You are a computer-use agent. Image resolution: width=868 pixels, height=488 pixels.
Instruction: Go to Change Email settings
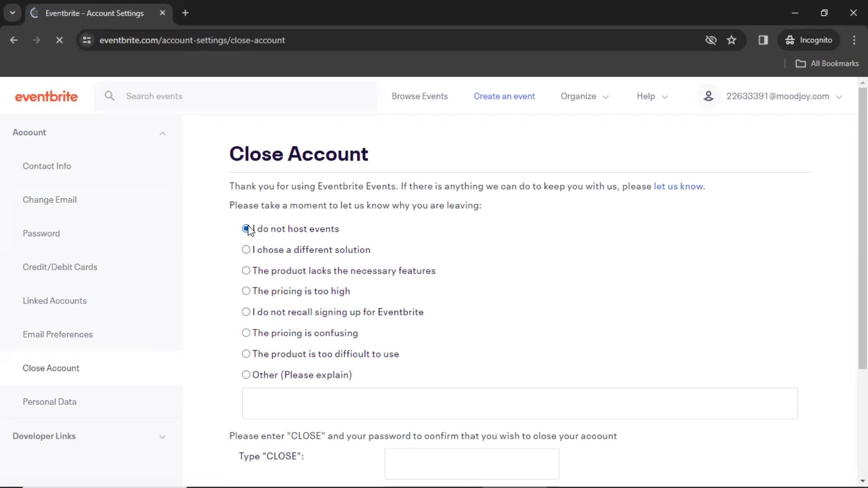pos(50,200)
